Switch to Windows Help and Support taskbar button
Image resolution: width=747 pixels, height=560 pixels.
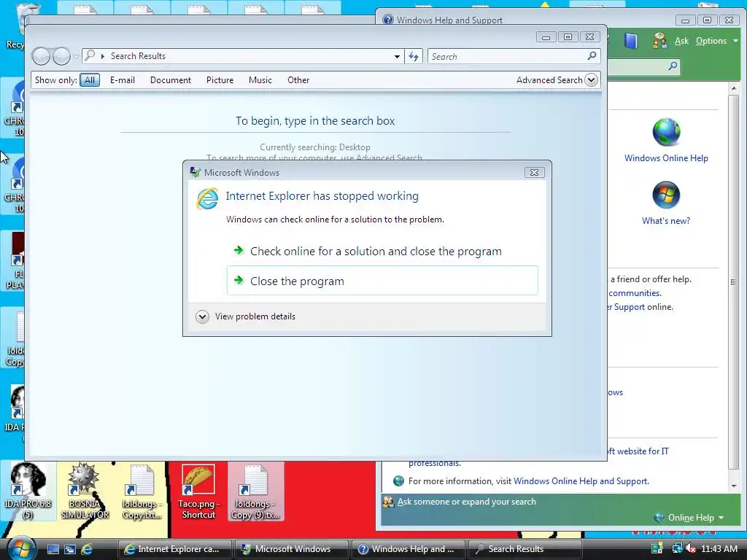(409, 549)
